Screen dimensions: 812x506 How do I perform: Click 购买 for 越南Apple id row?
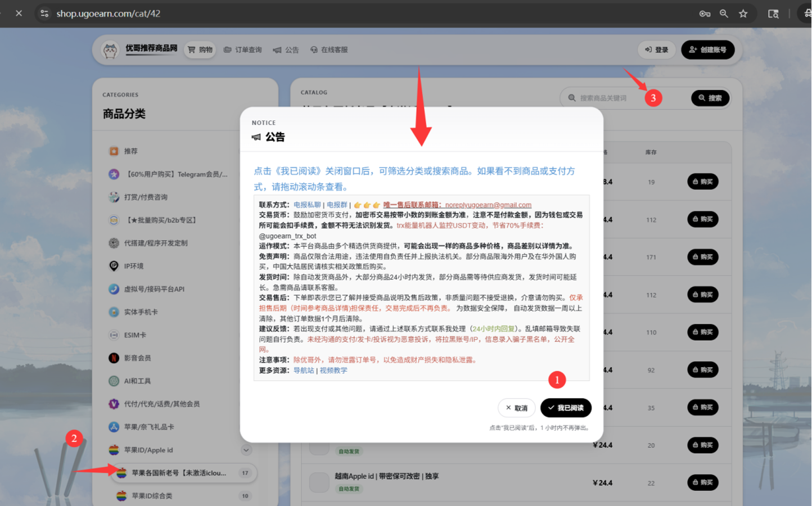click(x=702, y=482)
